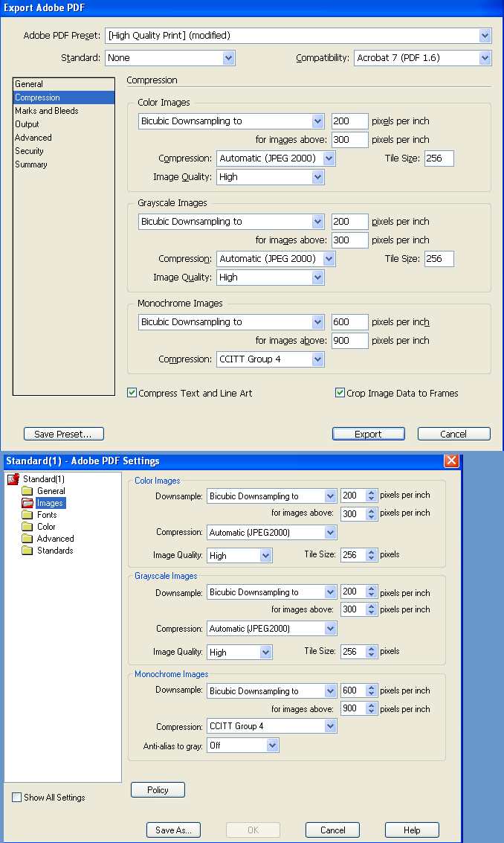Select Summary category in Export dialog
504x843 pixels.
pyautogui.click(x=31, y=164)
